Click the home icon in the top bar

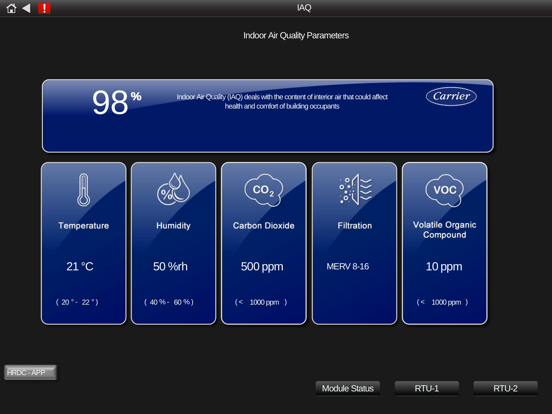point(11,8)
